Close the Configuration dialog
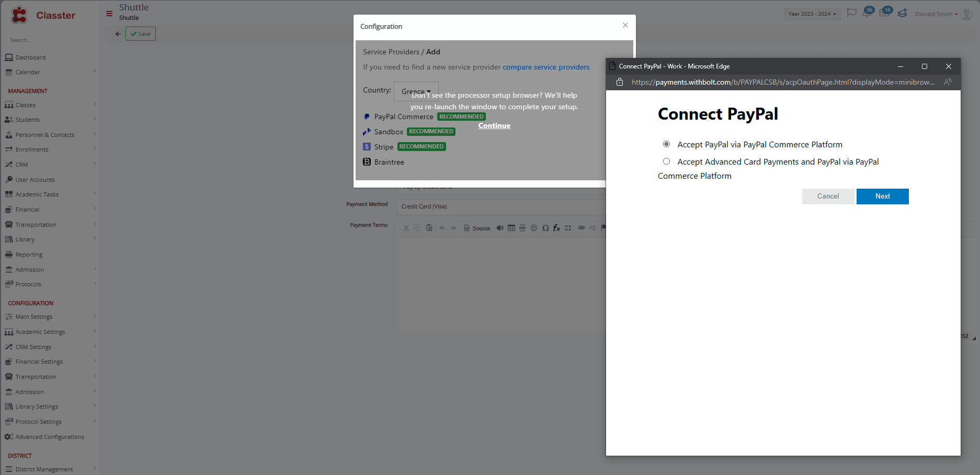 625,25
